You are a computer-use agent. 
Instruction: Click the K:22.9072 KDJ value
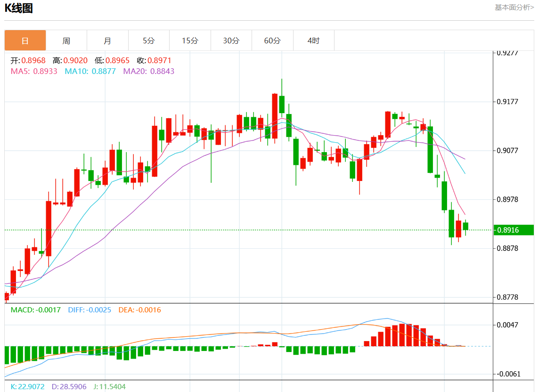[x=28, y=387]
